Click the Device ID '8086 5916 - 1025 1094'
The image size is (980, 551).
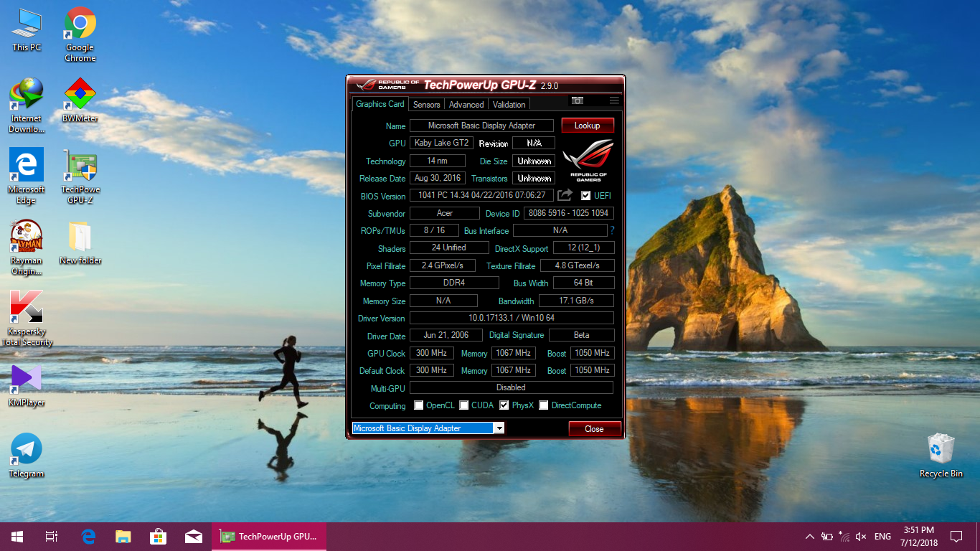568,213
